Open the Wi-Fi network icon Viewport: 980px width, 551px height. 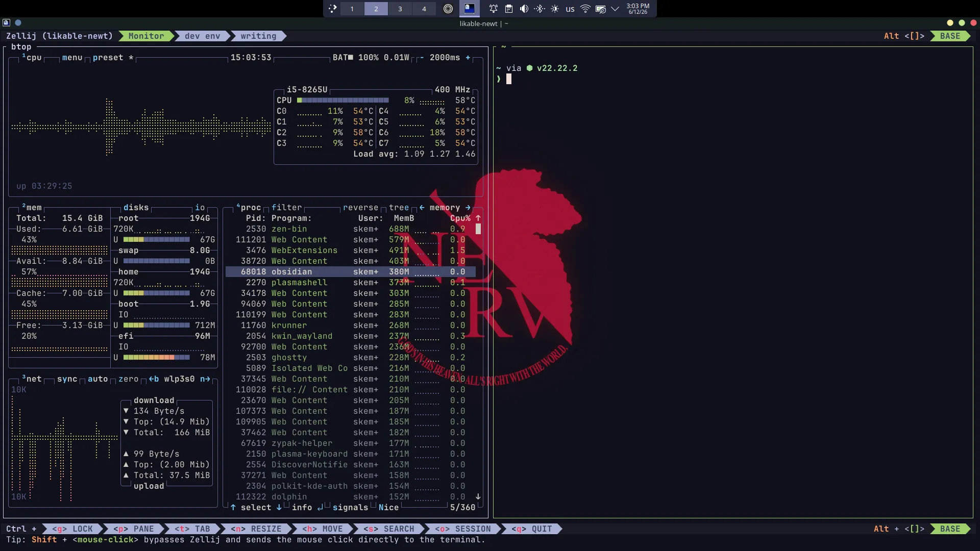pos(585,9)
